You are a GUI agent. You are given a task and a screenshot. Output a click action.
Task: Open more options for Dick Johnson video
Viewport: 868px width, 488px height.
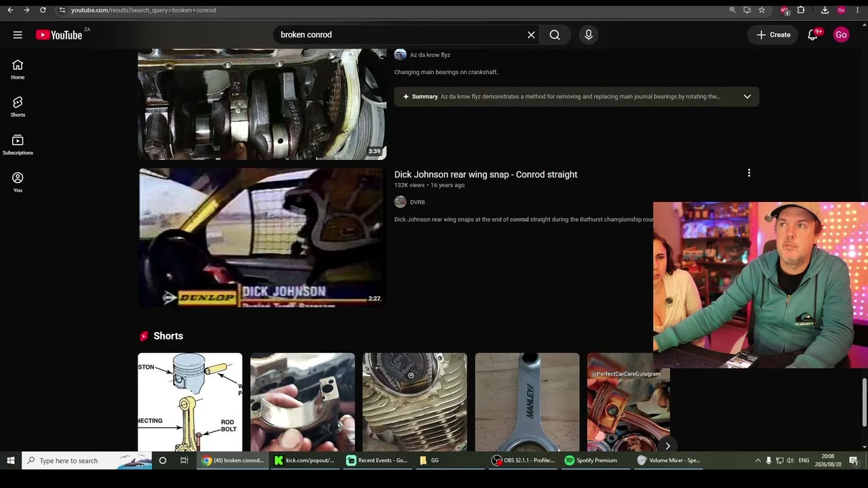pyautogui.click(x=749, y=173)
